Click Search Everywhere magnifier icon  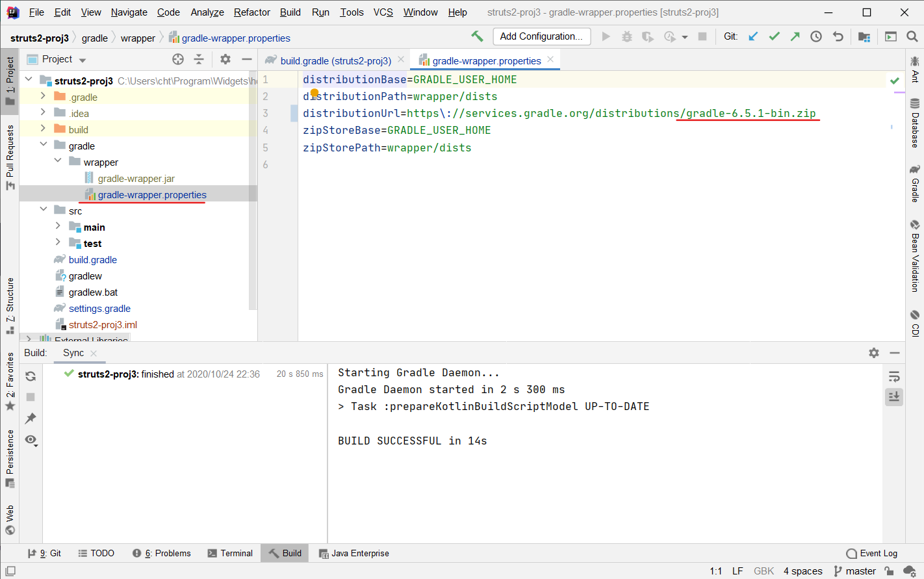[x=912, y=36]
